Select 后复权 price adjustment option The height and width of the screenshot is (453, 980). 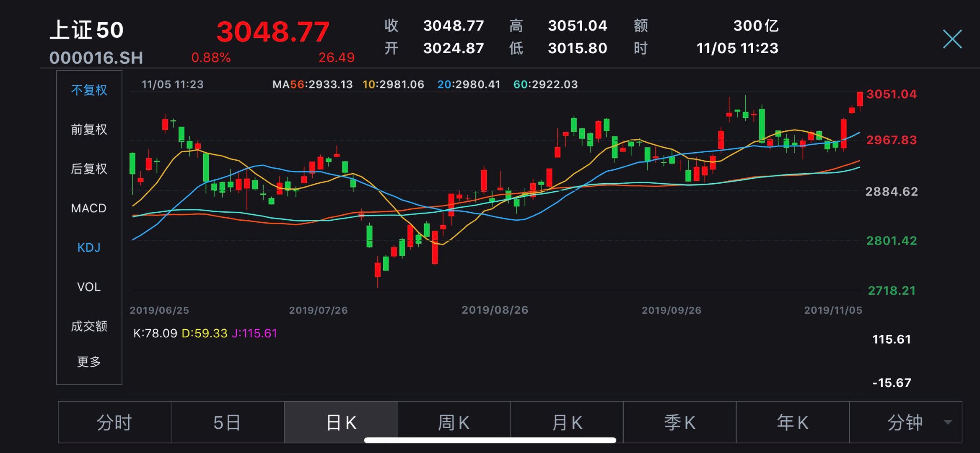89,169
